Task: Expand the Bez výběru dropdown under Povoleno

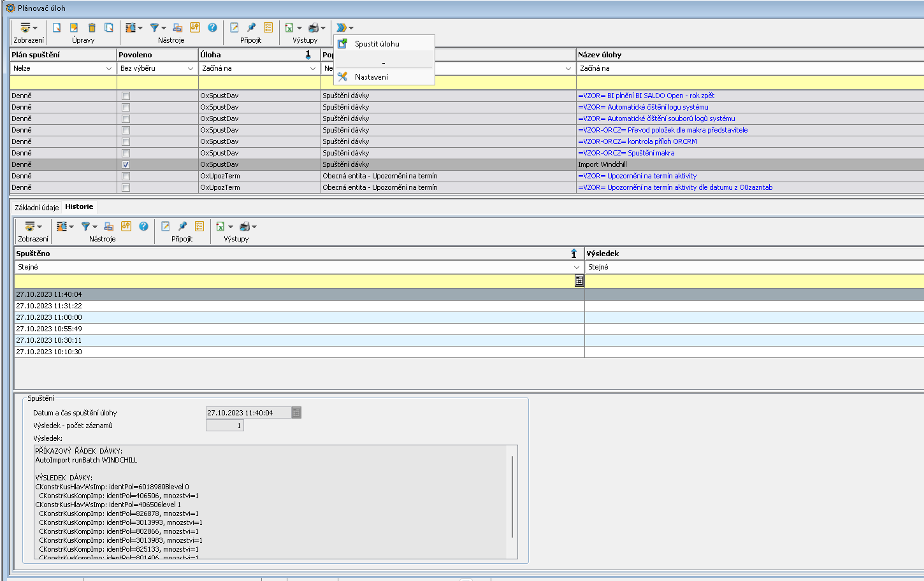Action: 190,68
